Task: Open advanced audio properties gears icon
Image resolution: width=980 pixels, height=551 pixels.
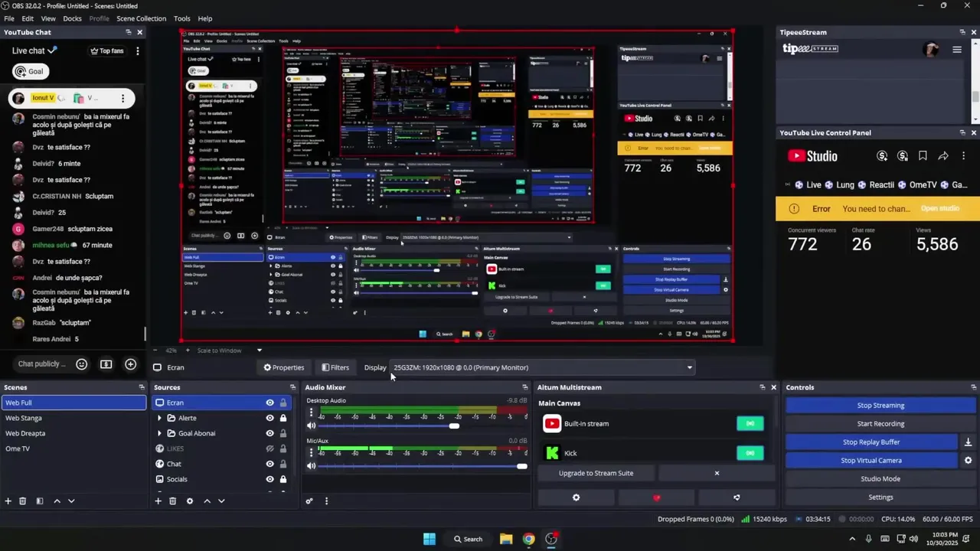Action: (309, 501)
